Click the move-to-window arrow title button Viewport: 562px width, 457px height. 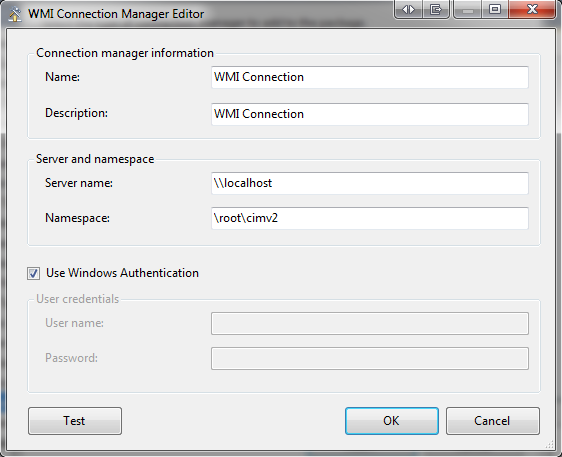tap(435, 9)
